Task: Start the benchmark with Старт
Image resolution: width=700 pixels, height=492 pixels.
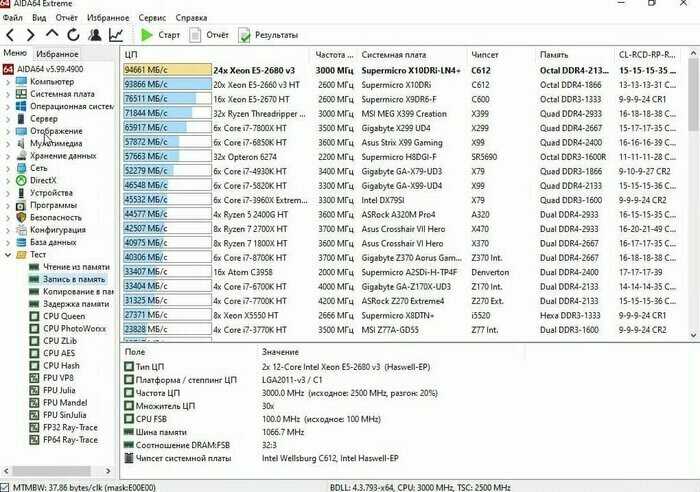Action: click(x=160, y=35)
